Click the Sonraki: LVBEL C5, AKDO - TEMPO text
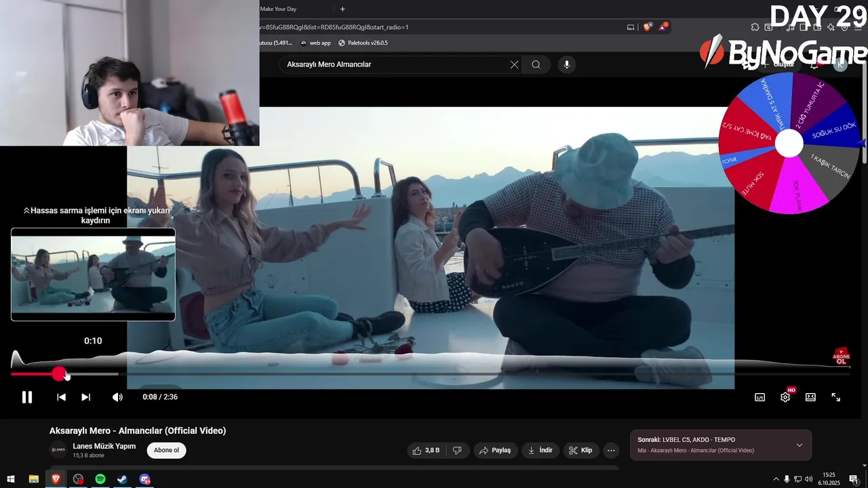 tap(686, 440)
